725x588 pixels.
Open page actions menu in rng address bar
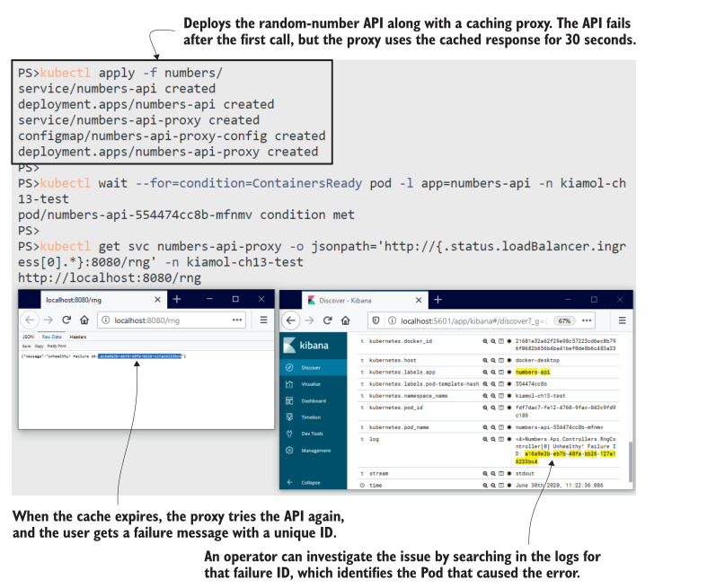[x=237, y=320]
